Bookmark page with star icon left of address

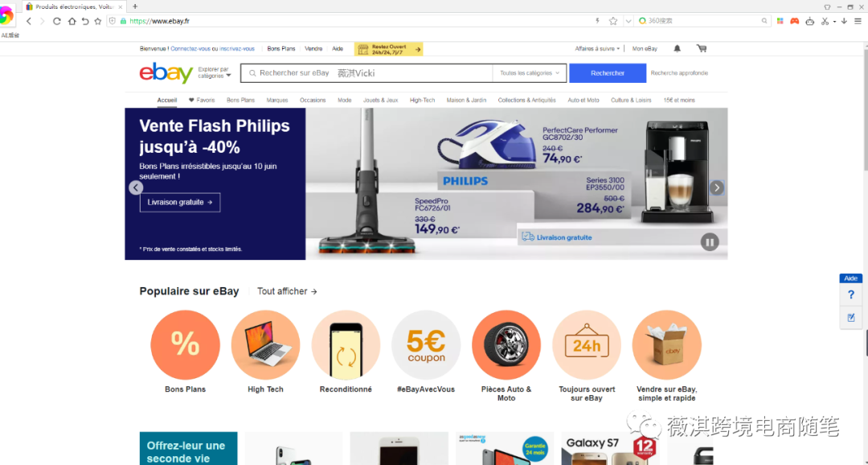click(98, 21)
